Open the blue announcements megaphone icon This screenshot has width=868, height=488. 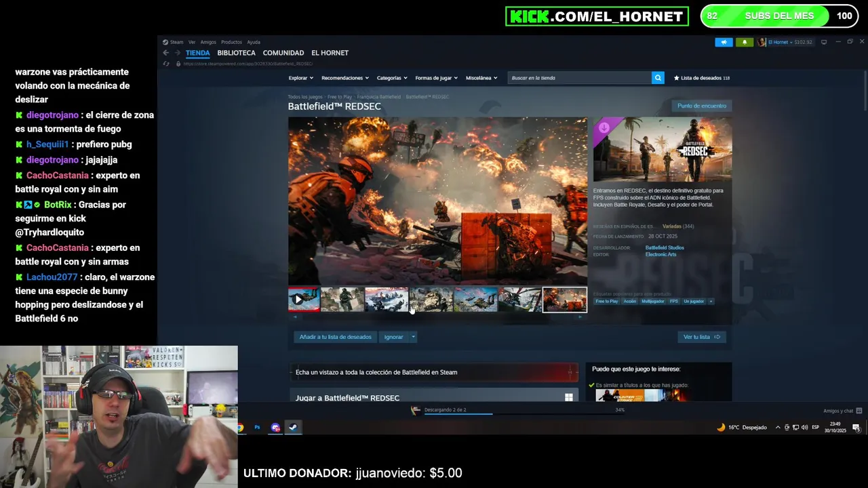tap(724, 42)
